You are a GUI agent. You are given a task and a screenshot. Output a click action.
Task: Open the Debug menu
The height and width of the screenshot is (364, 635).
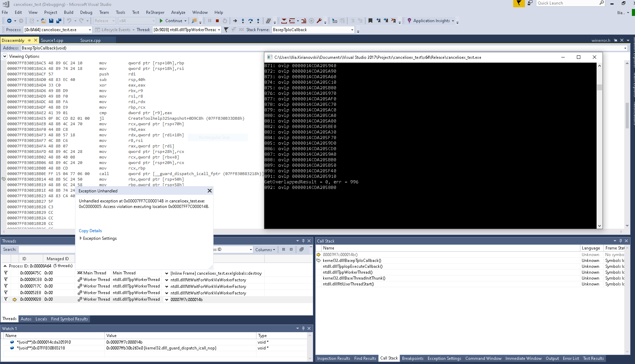click(x=86, y=12)
